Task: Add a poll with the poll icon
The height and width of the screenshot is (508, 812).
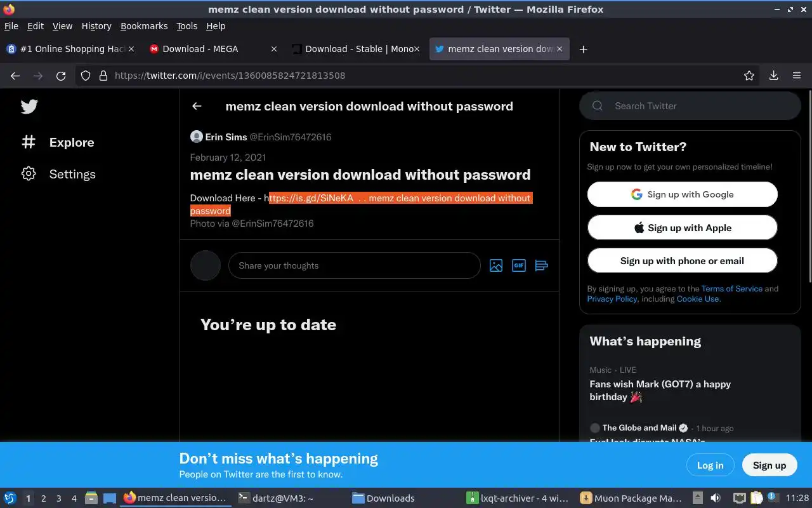Action: 541,265
